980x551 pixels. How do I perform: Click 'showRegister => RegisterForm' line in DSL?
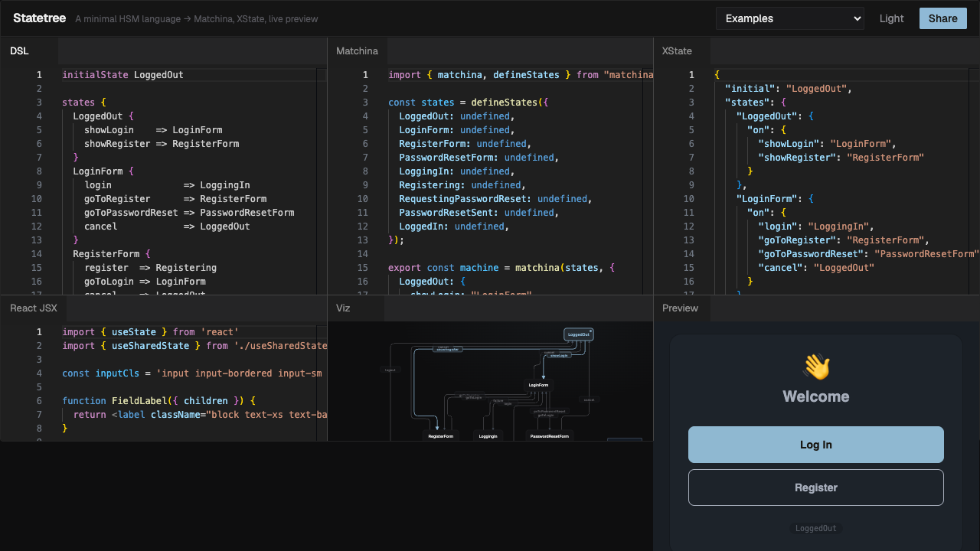pos(162,144)
